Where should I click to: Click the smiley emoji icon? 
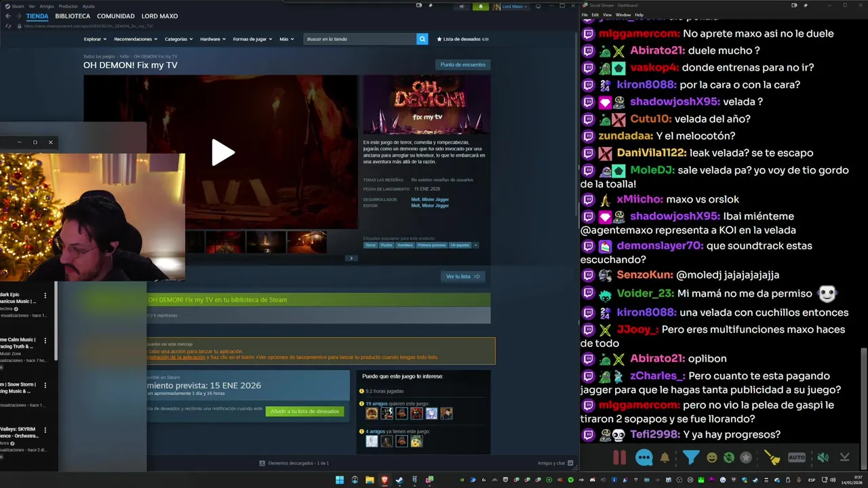tap(712, 457)
